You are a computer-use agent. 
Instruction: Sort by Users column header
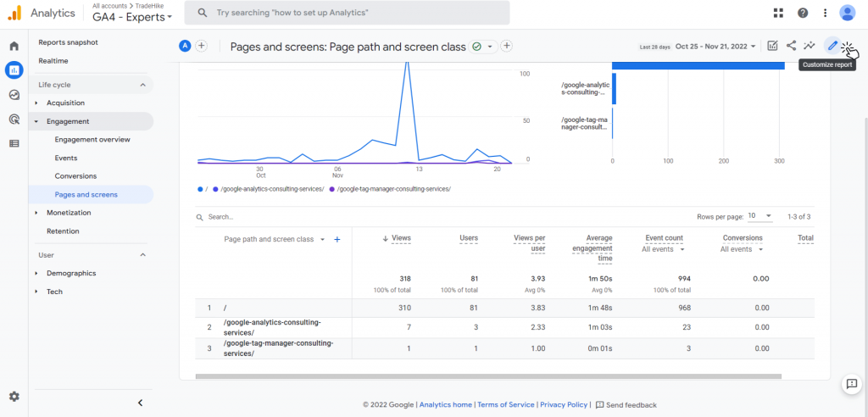(469, 238)
